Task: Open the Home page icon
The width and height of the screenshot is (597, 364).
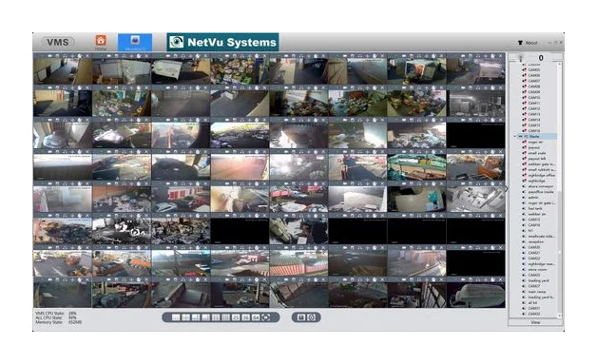Action: point(101,41)
